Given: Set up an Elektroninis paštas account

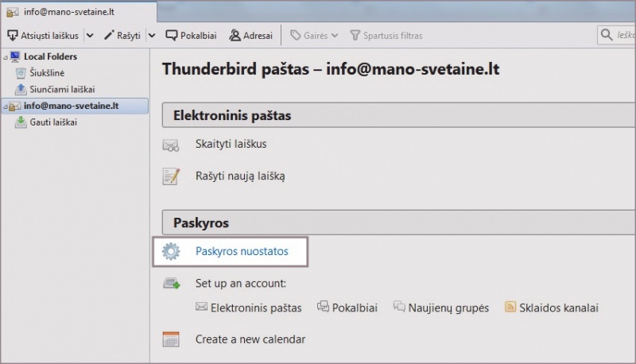Looking at the screenshot, I should (x=256, y=308).
